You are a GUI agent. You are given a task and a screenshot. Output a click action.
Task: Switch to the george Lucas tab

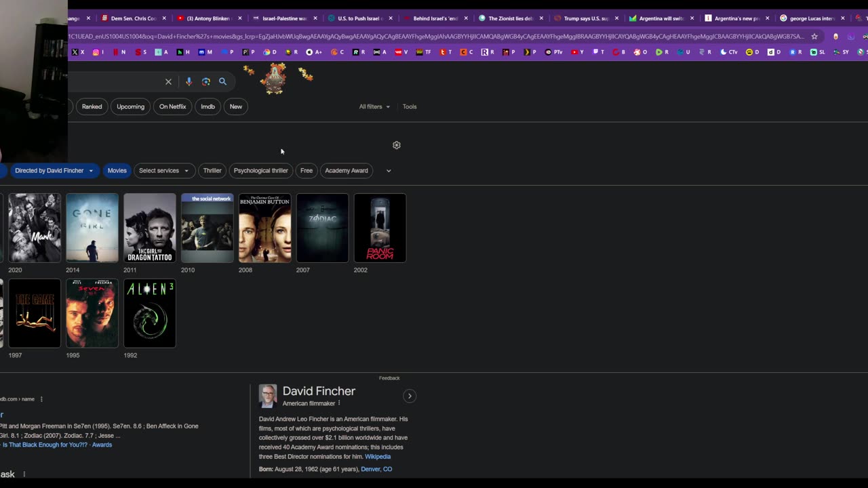pos(811,18)
